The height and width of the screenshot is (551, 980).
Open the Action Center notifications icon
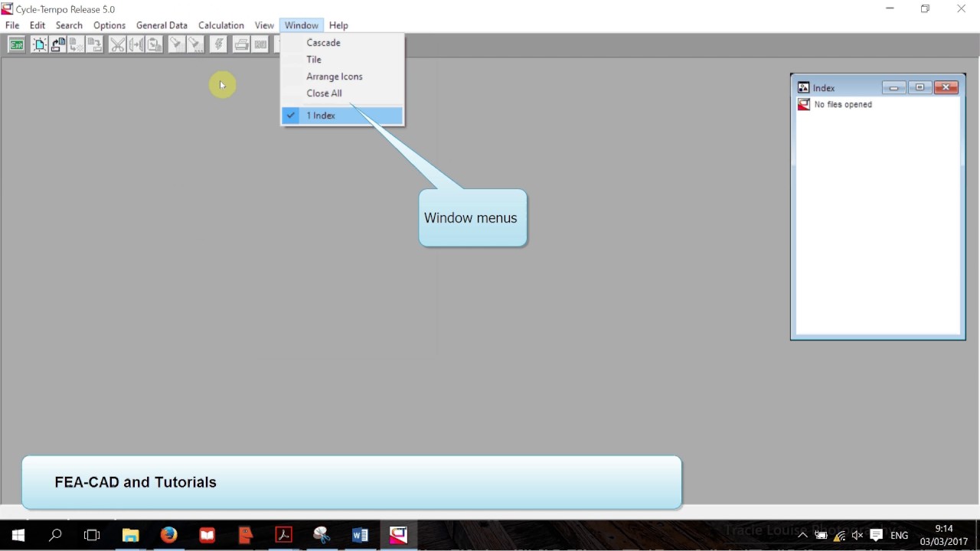[x=876, y=536]
